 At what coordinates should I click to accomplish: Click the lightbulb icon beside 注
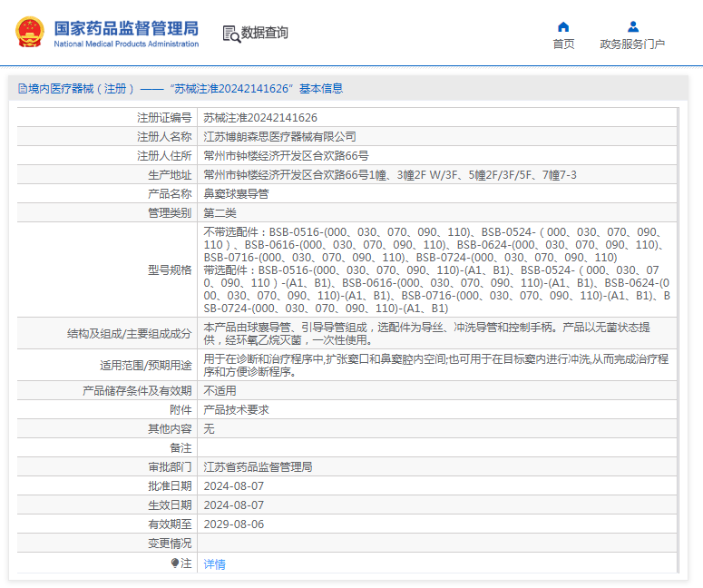tap(175, 563)
